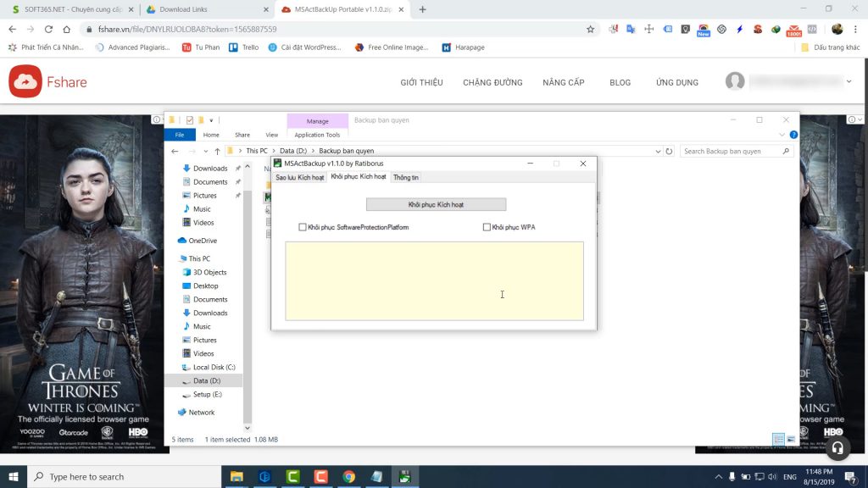Go up one folder level in Explorer
This screenshot has width=868, height=488.
[x=217, y=151]
